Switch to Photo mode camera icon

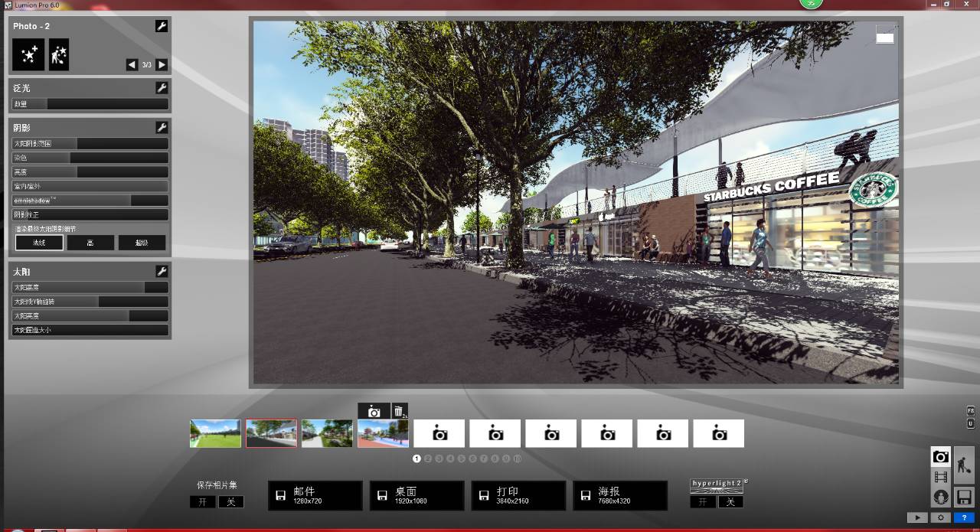[x=941, y=457]
